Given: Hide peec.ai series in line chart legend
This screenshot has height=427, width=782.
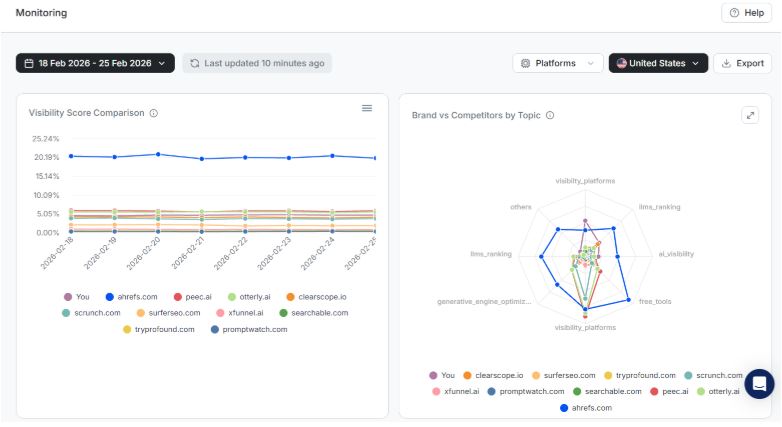Looking at the screenshot, I should [x=199, y=297].
